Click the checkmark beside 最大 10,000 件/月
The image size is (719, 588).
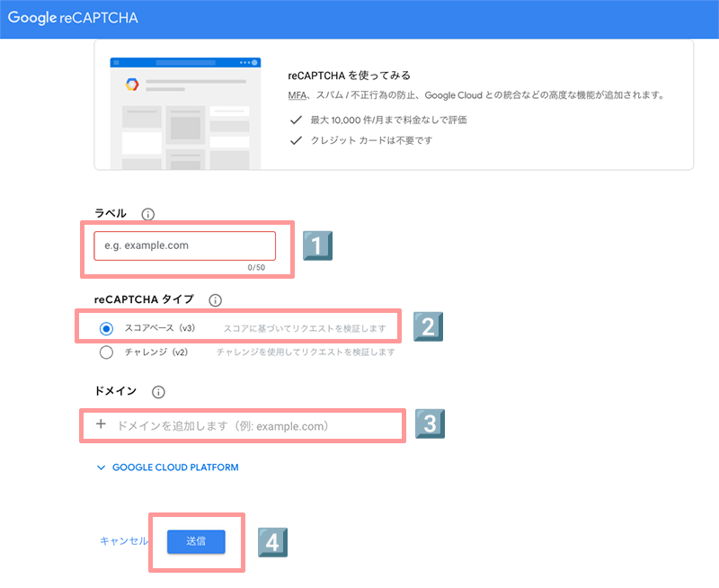296,120
